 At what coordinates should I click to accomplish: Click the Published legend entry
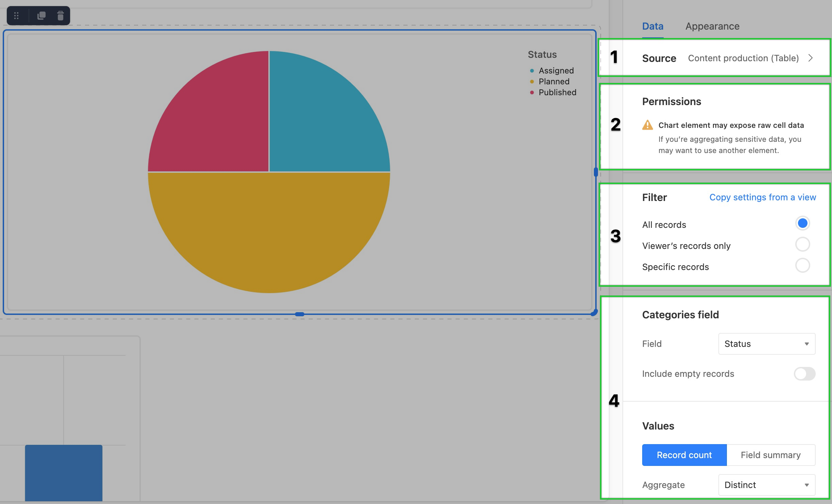(x=553, y=93)
